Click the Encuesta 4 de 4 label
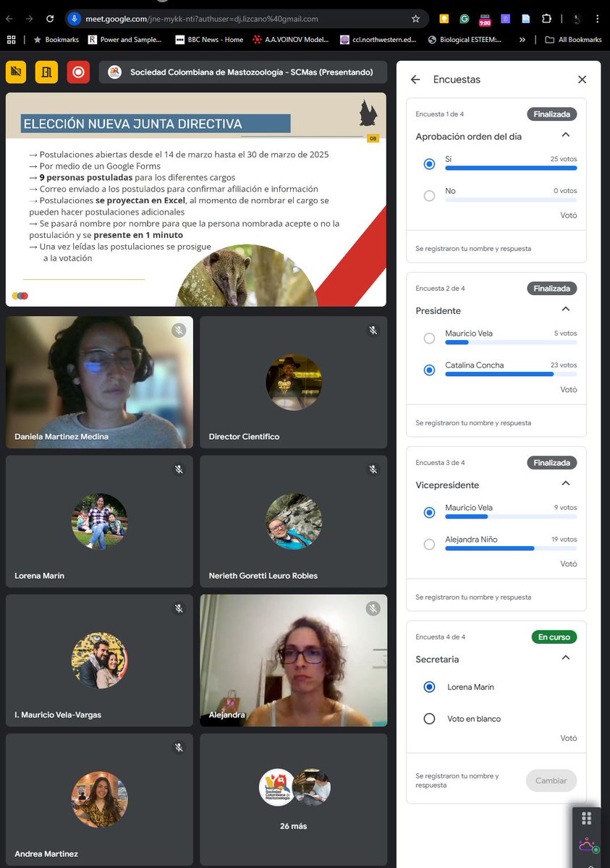The width and height of the screenshot is (610, 868). tap(440, 637)
